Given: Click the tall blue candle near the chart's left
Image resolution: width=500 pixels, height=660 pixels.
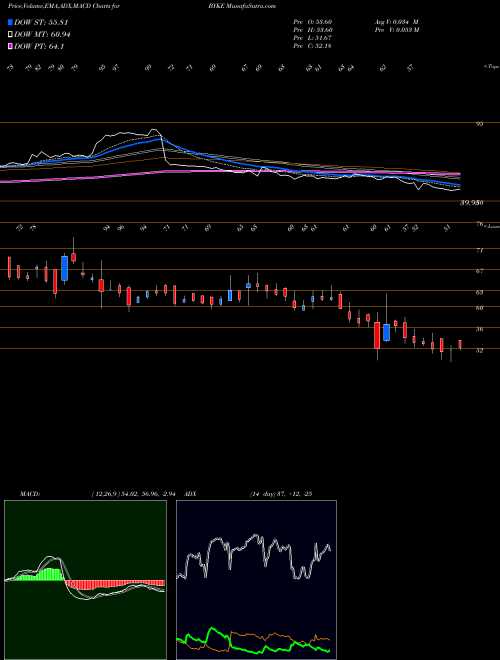Looking at the screenshot, I should (64, 268).
